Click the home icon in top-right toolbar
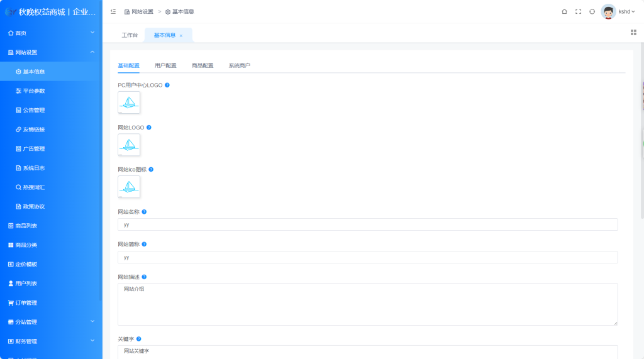644x359 pixels. coord(564,11)
